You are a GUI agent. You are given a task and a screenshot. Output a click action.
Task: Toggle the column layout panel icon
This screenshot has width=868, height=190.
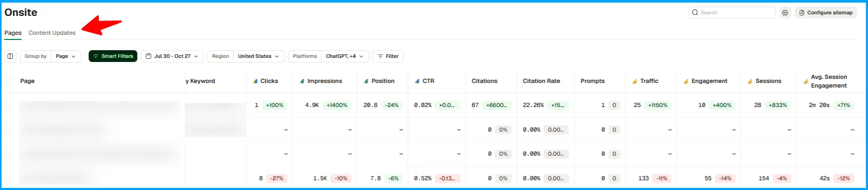point(10,56)
